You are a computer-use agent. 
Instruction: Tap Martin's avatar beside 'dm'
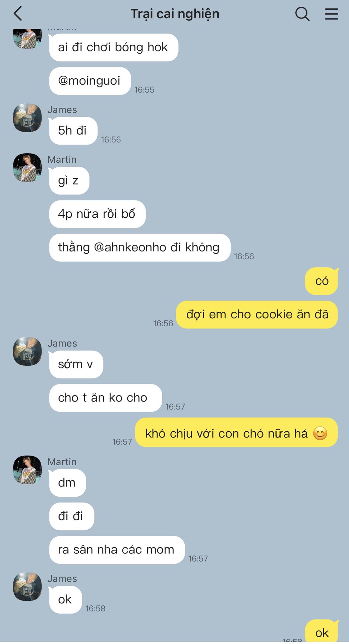[27, 470]
